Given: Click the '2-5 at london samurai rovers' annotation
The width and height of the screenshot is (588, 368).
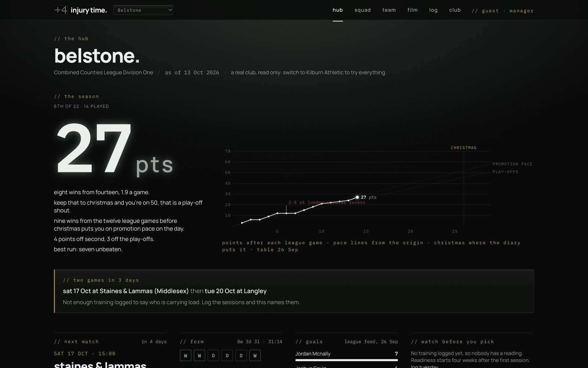Looking at the screenshot, I should [x=327, y=202].
